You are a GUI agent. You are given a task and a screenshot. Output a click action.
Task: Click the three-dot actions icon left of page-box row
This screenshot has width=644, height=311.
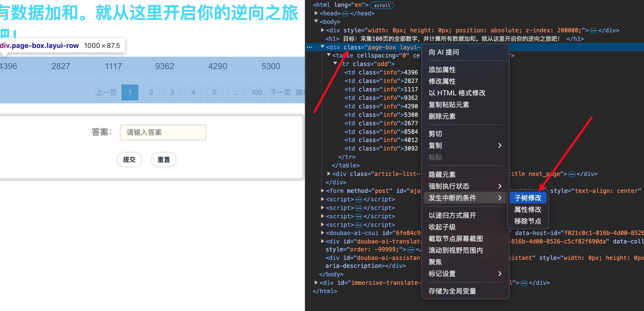point(310,47)
